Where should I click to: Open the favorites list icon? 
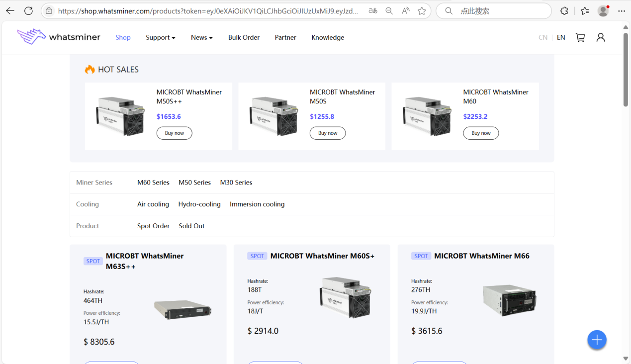point(585,10)
